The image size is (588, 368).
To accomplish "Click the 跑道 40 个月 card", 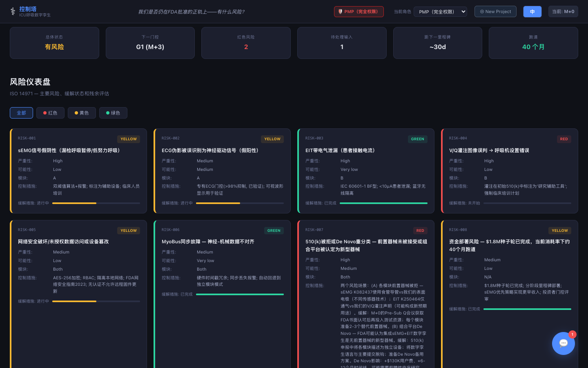I will click(x=533, y=43).
